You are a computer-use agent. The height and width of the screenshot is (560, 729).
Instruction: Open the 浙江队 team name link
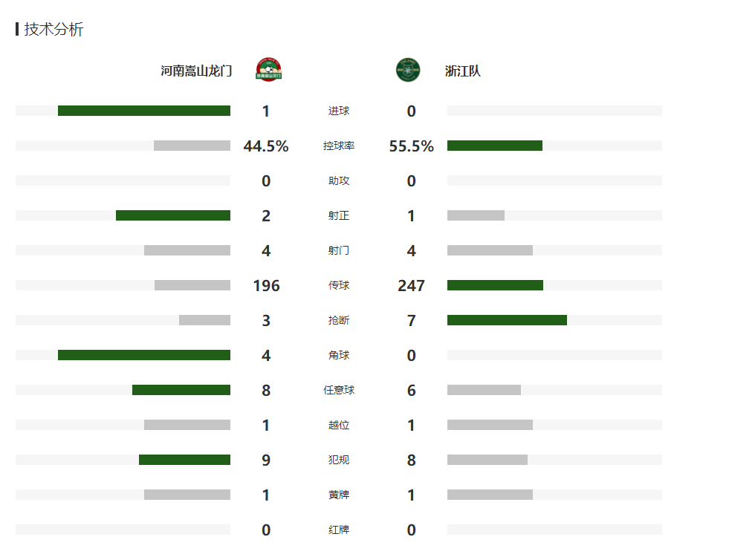[463, 71]
